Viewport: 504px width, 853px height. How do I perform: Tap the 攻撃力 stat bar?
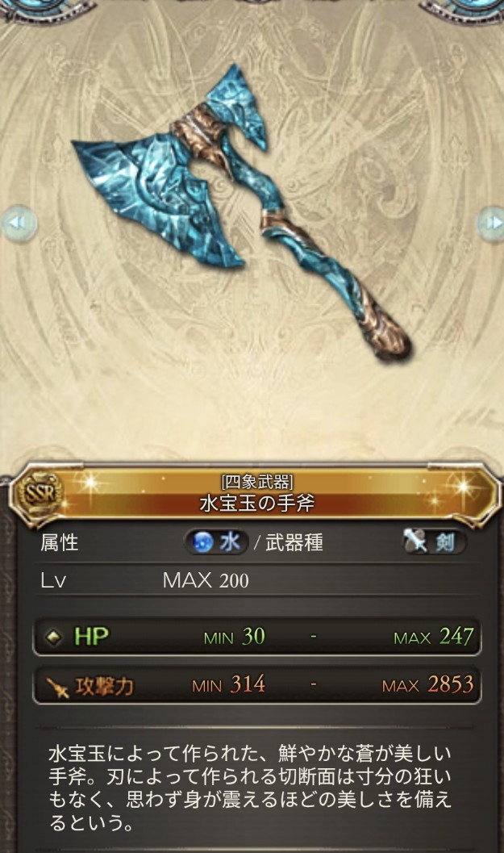[x=256, y=685]
